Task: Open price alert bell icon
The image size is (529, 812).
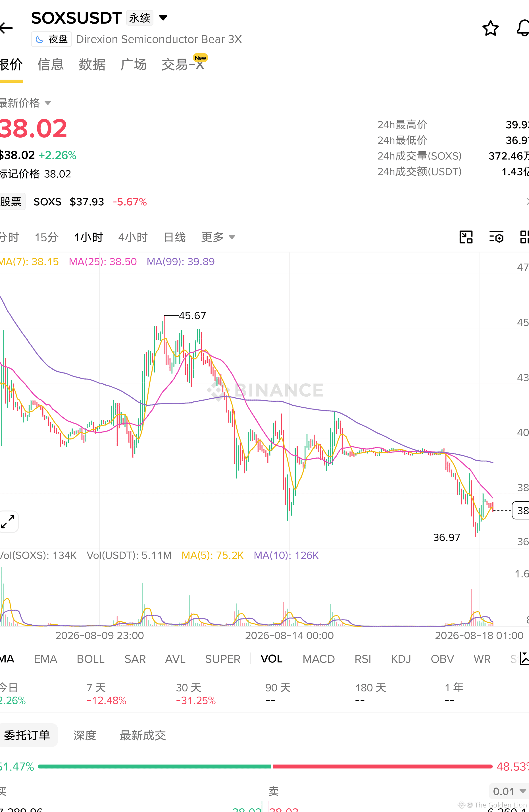Action: [523, 28]
